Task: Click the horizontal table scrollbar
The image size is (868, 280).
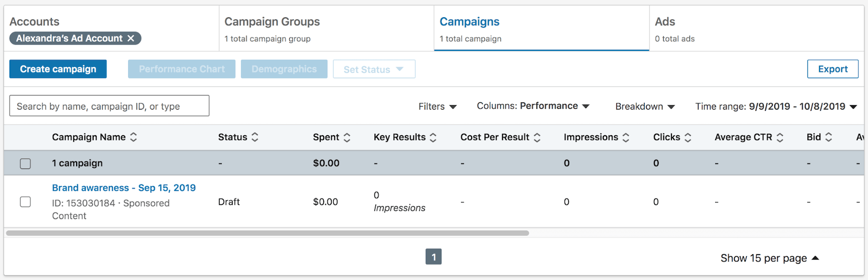Action: tap(267, 233)
